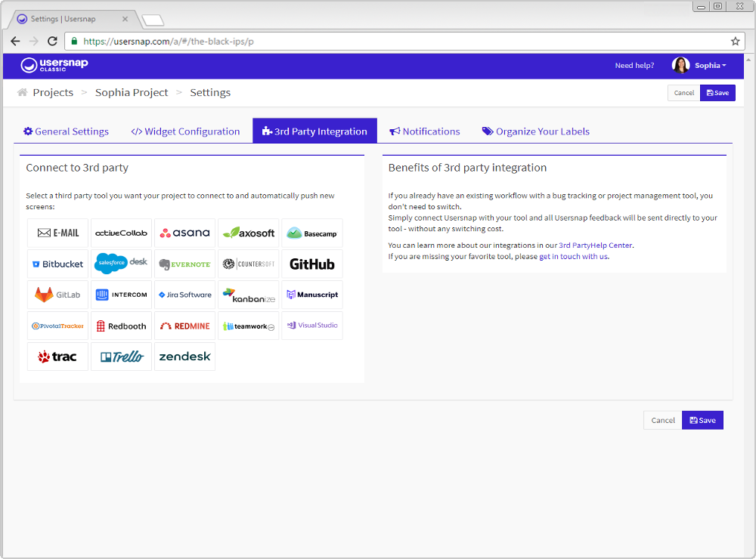Screen dimensions: 756x559
Task: Connect to Bitbucket
Action: [x=58, y=264]
